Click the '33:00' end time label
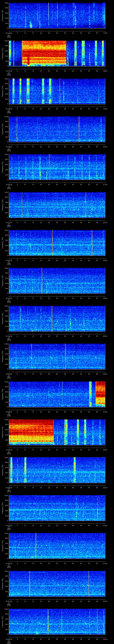The height and width of the screenshot is (644, 114). (105, 639)
